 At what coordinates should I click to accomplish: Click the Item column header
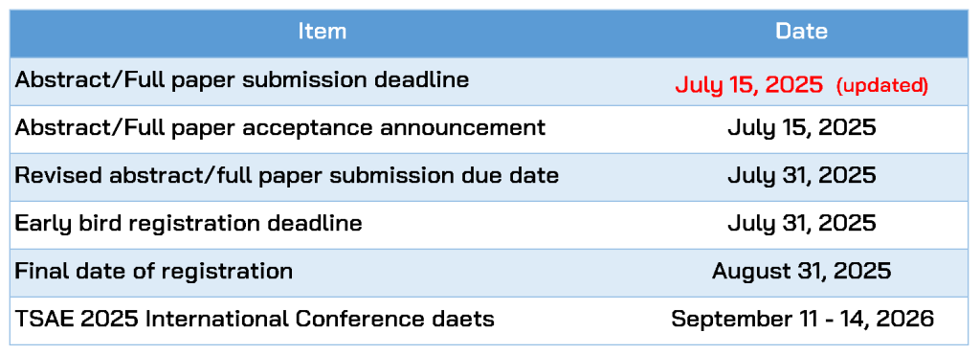pyautogui.click(x=322, y=32)
